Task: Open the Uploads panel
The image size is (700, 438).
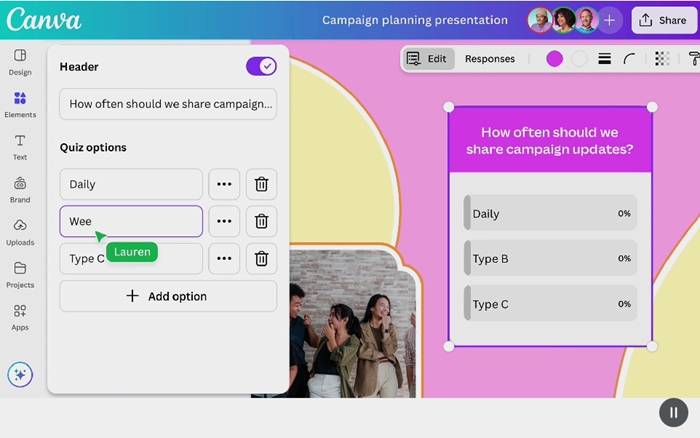Action: click(x=20, y=231)
